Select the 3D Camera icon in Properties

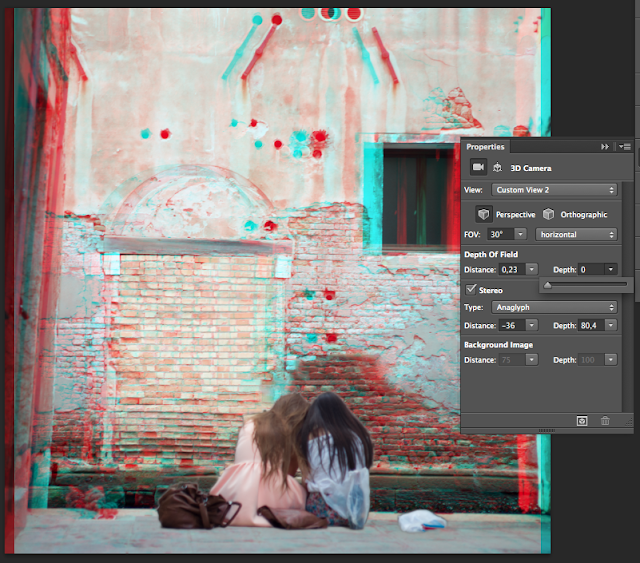pyautogui.click(x=478, y=167)
